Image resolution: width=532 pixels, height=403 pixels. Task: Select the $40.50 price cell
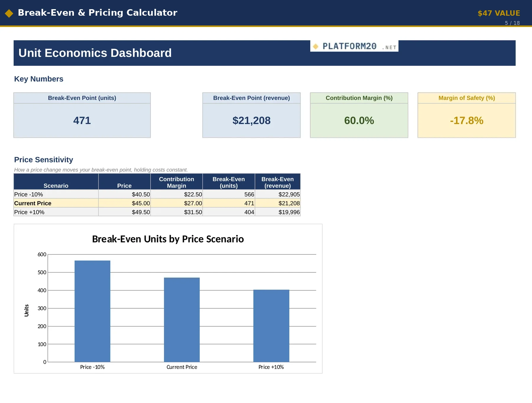tap(124, 194)
